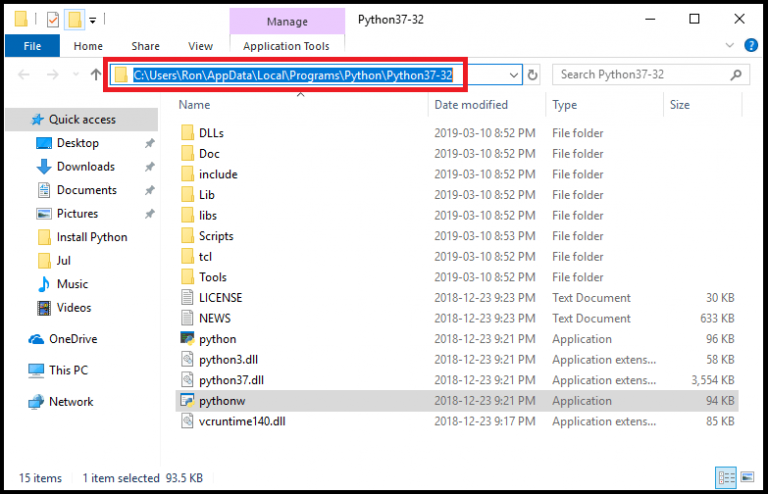Image resolution: width=768 pixels, height=494 pixels.
Task: Switch to the Home ribbon tab
Action: point(88,46)
